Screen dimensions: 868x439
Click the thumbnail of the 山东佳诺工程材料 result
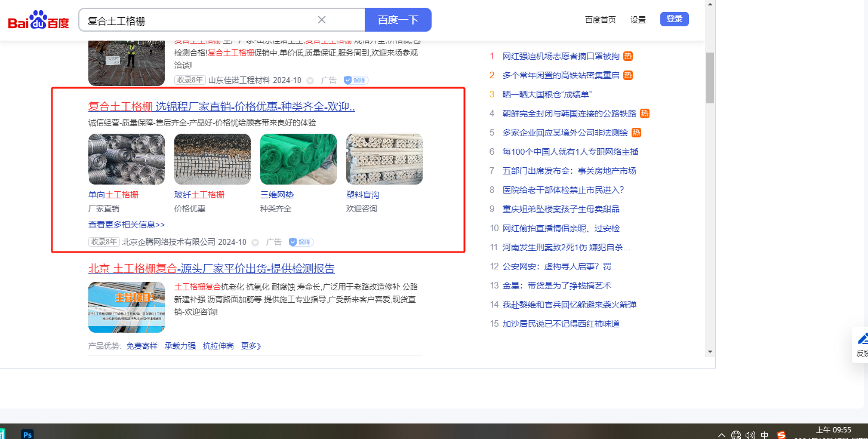click(127, 63)
